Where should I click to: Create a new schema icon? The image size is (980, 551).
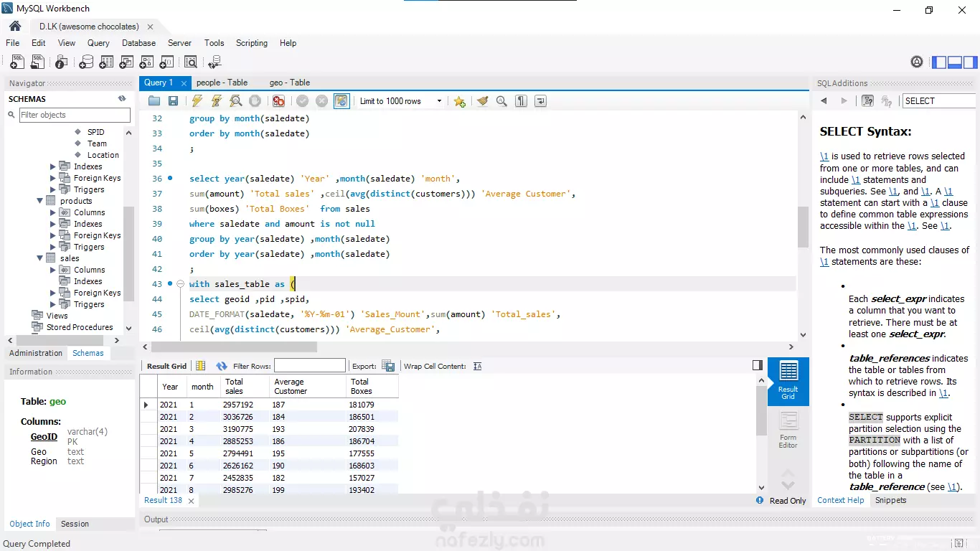[x=86, y=62]
